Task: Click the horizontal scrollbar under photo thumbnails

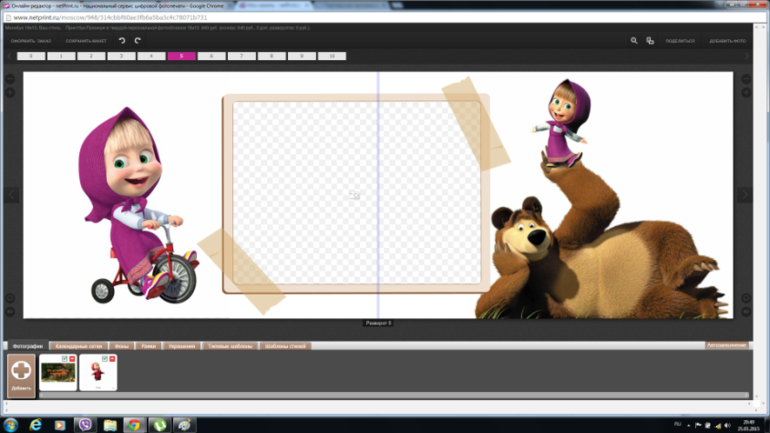Action: click(x=380, y=396)
